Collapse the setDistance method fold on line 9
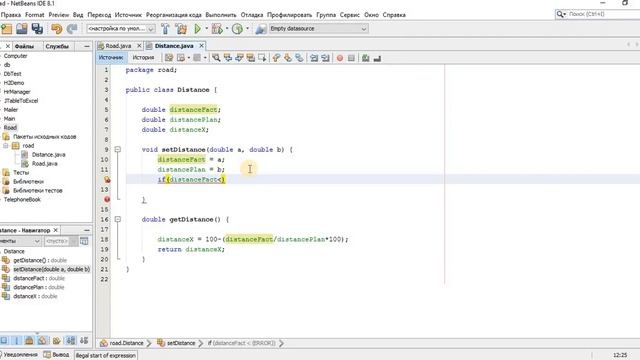Image resolution: width=640 pixels, height=360 pixels. coord(118,149)
